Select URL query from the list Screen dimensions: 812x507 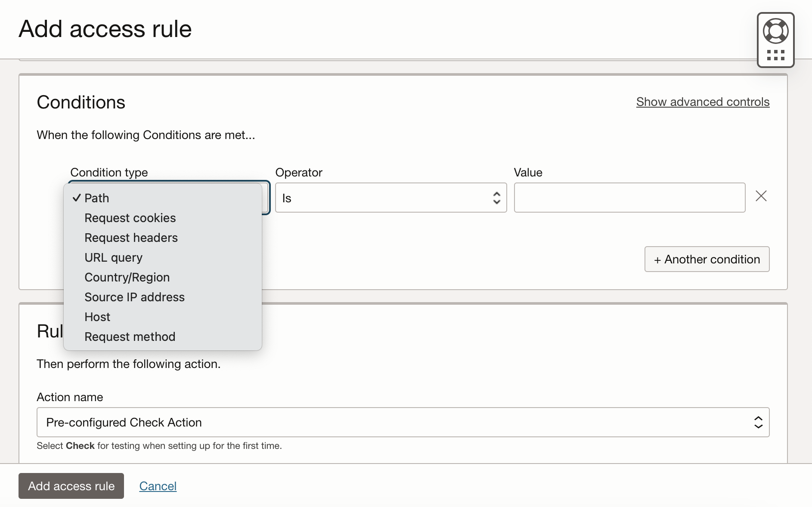coord(113,257)
